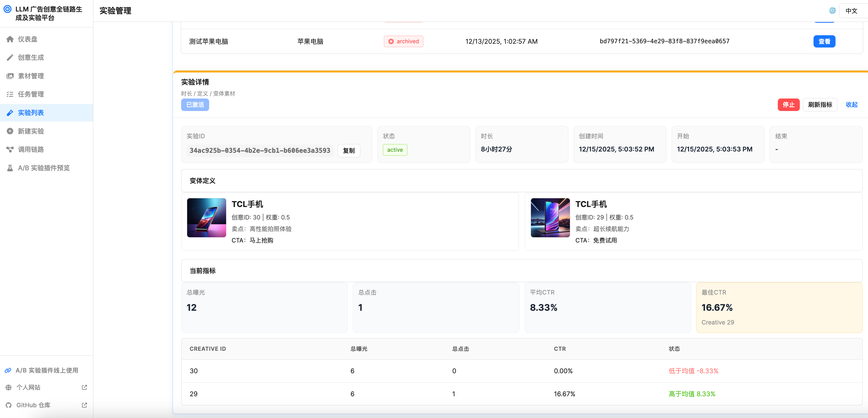
Task: Click the green active status tag
Action: (x=395, y=150)
